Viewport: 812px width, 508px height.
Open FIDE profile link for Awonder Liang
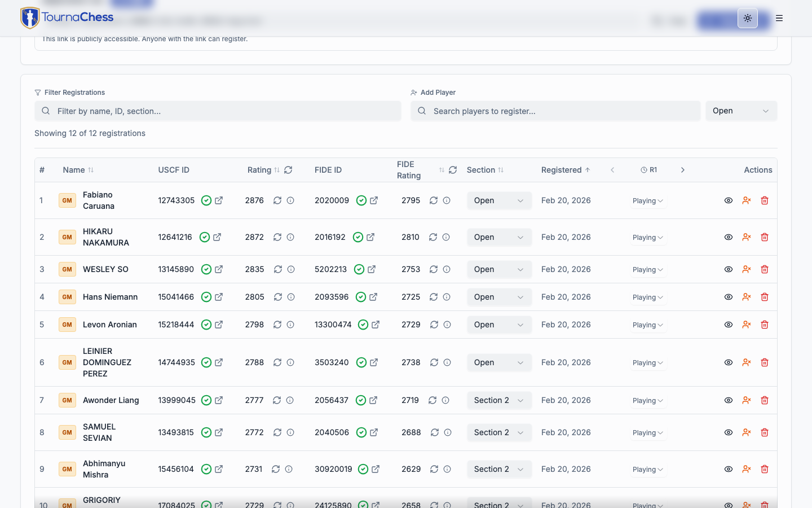373,400
